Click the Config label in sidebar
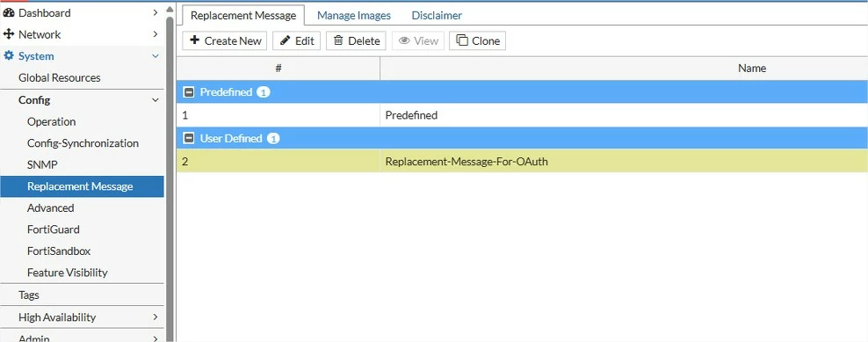The height and width of the screenshot is (342, 868). click(x=34, y=100)
